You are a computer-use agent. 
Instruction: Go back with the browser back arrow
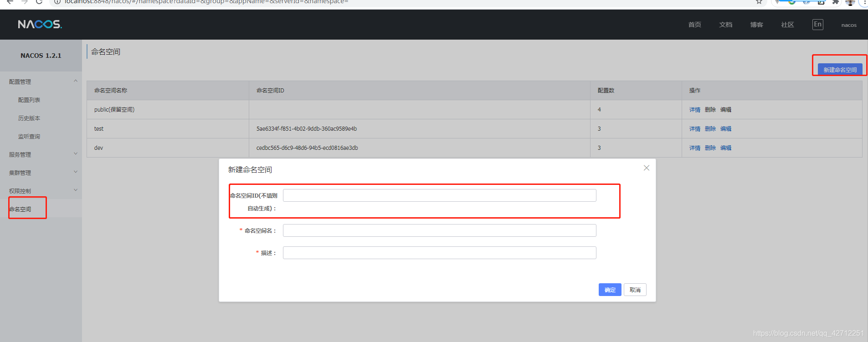10,2
